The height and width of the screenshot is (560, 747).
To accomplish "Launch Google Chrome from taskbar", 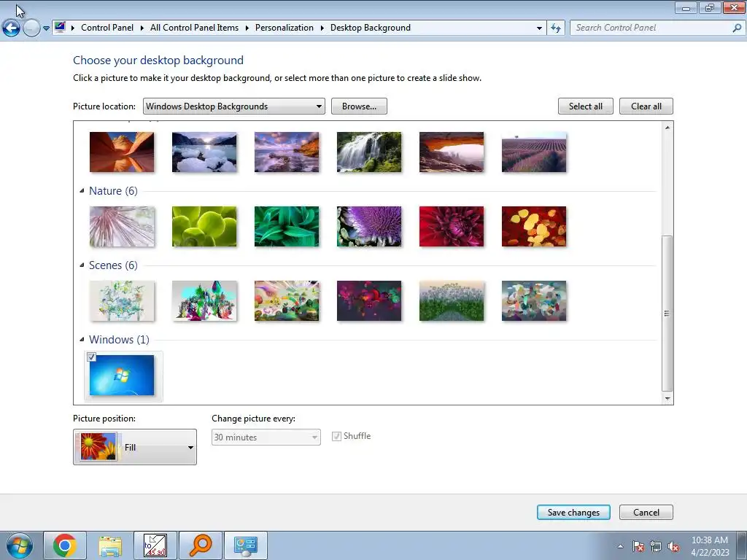I will [x=65, y=545].
